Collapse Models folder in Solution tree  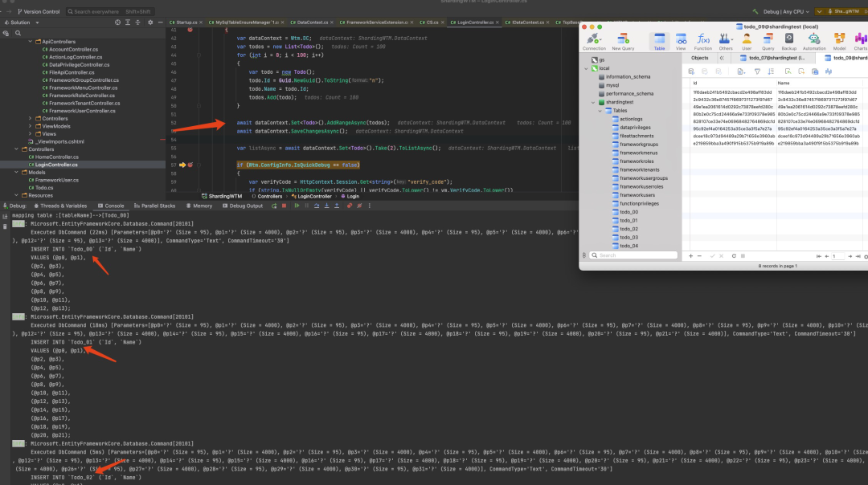17,173
